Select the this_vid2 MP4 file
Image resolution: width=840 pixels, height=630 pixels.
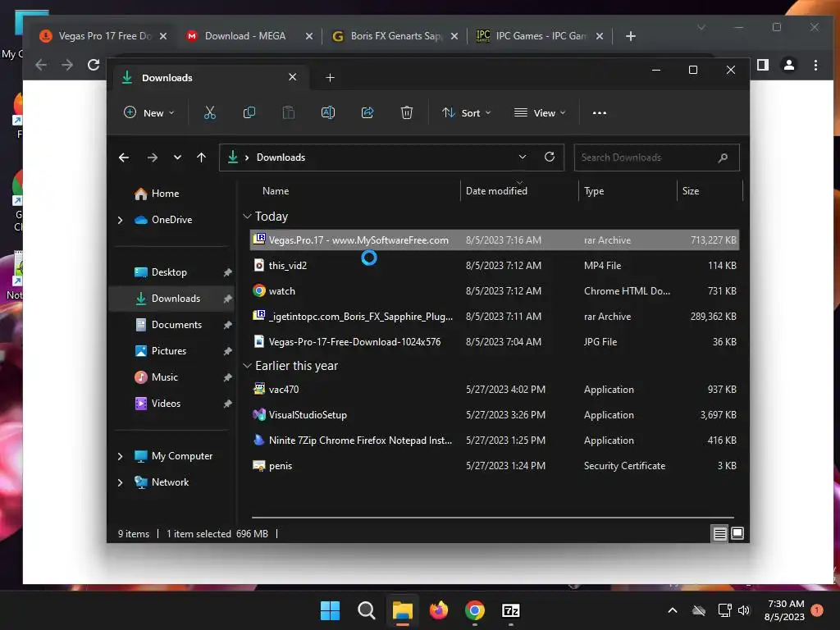(495, 266)
